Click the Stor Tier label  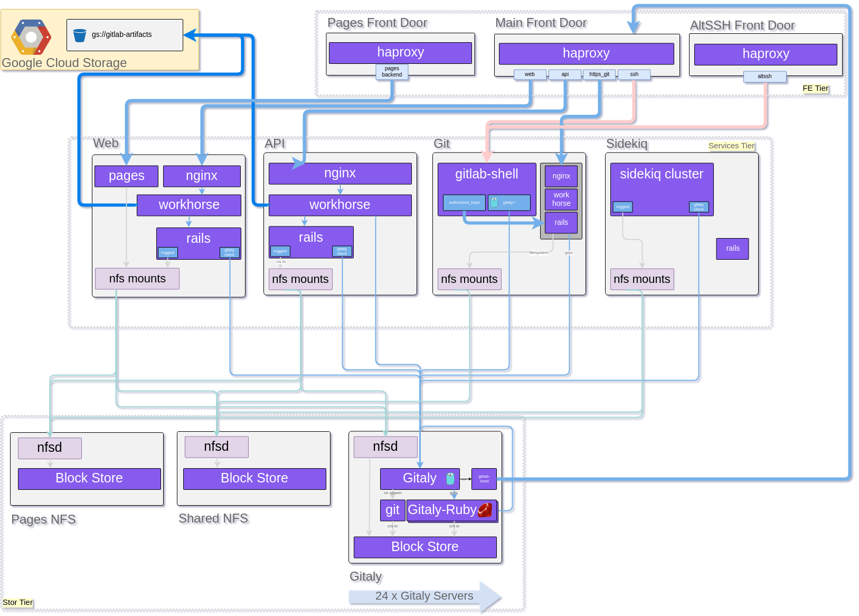(17, 602)
